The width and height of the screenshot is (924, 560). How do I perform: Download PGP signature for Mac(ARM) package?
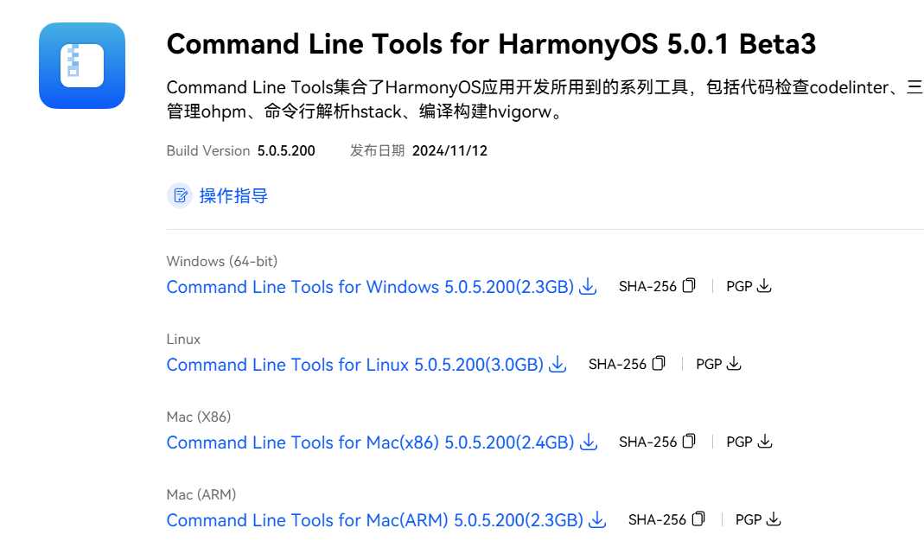(x=774, y=519)
